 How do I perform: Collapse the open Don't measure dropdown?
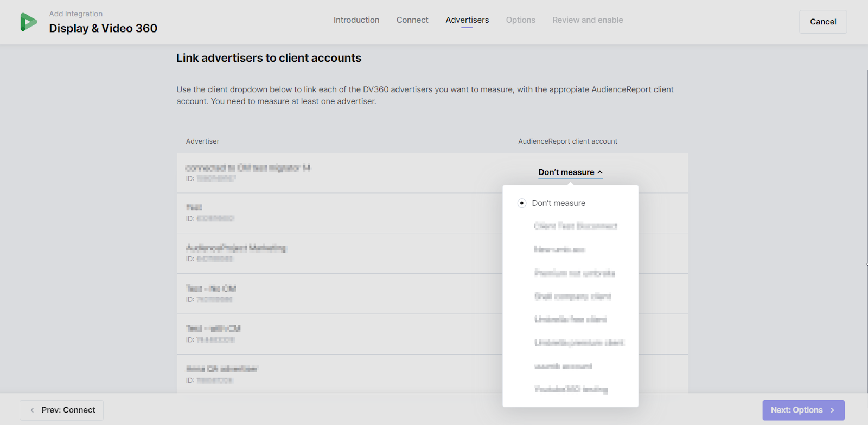tap(571, 172)
